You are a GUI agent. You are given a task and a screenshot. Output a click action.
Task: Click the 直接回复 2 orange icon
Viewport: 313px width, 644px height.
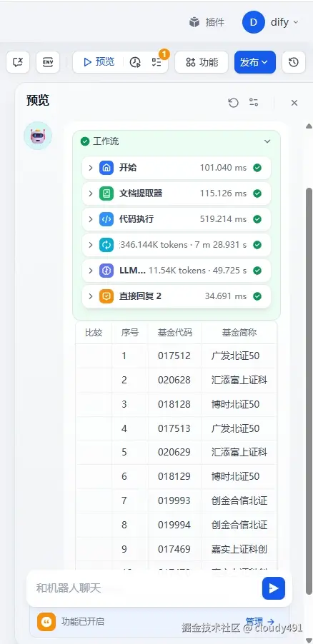pos(106,296)
